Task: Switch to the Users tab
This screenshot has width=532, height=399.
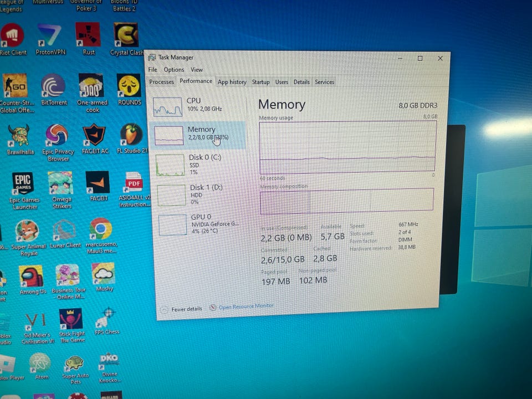Action: (282, 82)
